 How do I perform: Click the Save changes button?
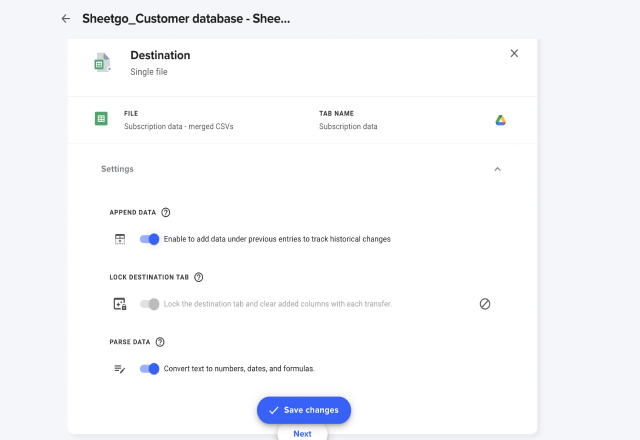coord(304,410)
